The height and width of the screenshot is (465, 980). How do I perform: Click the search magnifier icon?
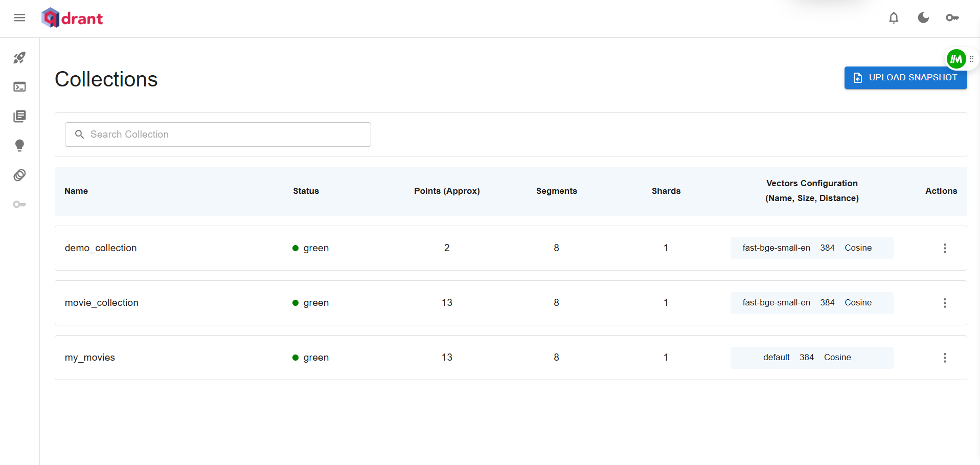tap(79, 135)
